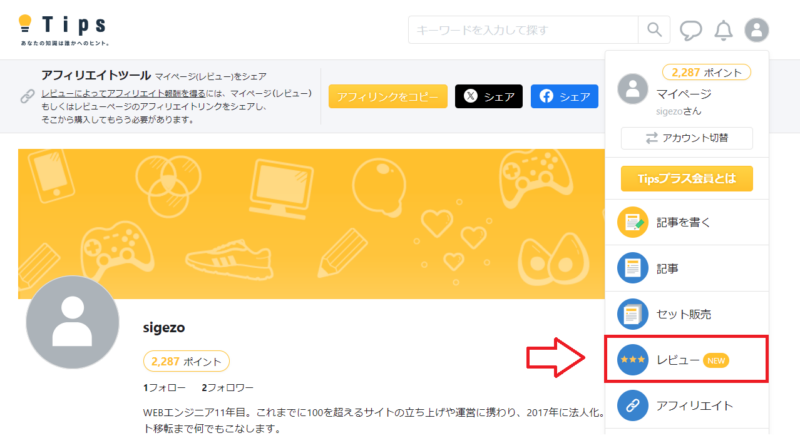Click the user avatar in header
This screenshot has height=448, width=800.
tap(756, 30)
